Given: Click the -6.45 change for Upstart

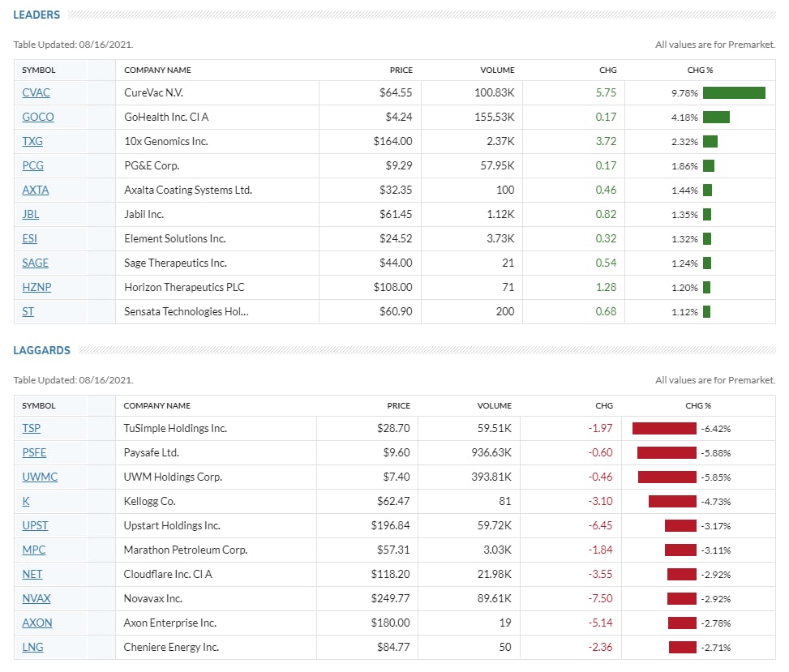Looking at the screenshot, I should 600,525.
